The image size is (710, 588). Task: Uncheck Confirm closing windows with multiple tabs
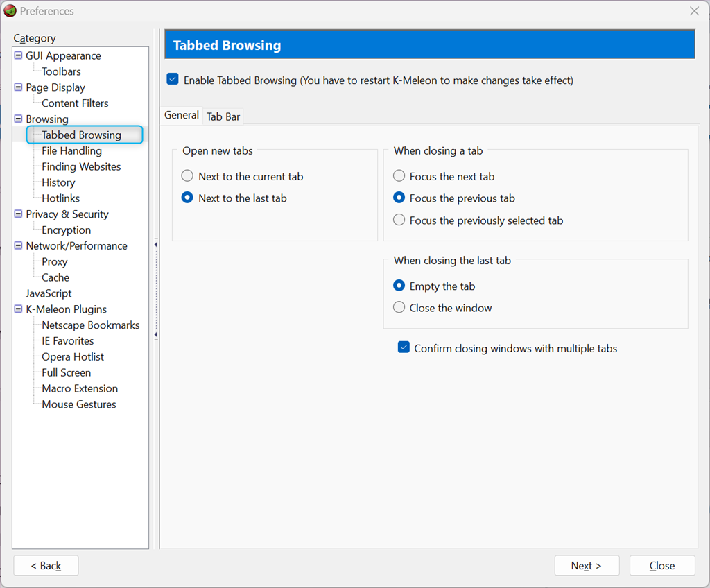[404, 347]
